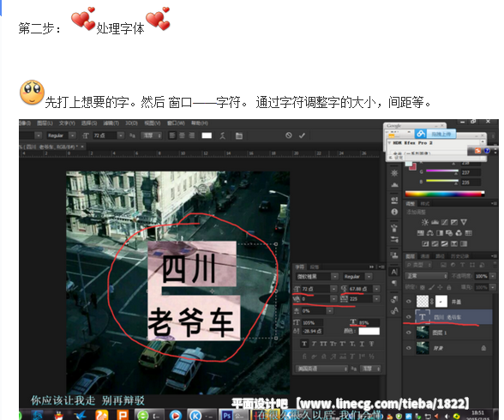Add a Color Lookup adjustment
504x420 pixels.
(x=468, y=233)
